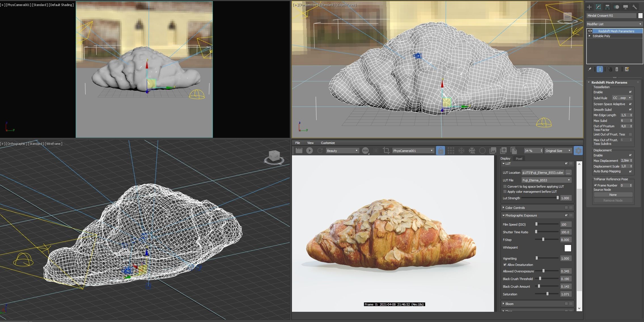Click the perspective viewport ViewCube

(567, 18)
